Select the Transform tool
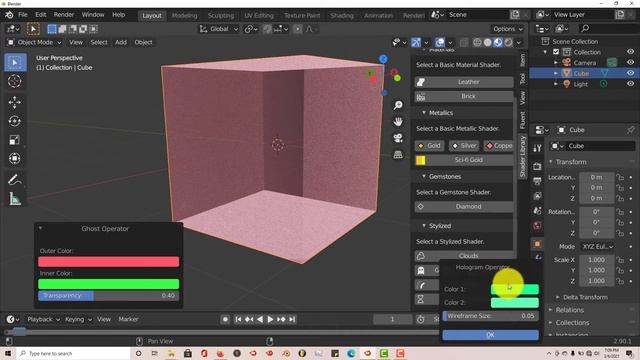The image size is (640, 360). pos(15,158)
